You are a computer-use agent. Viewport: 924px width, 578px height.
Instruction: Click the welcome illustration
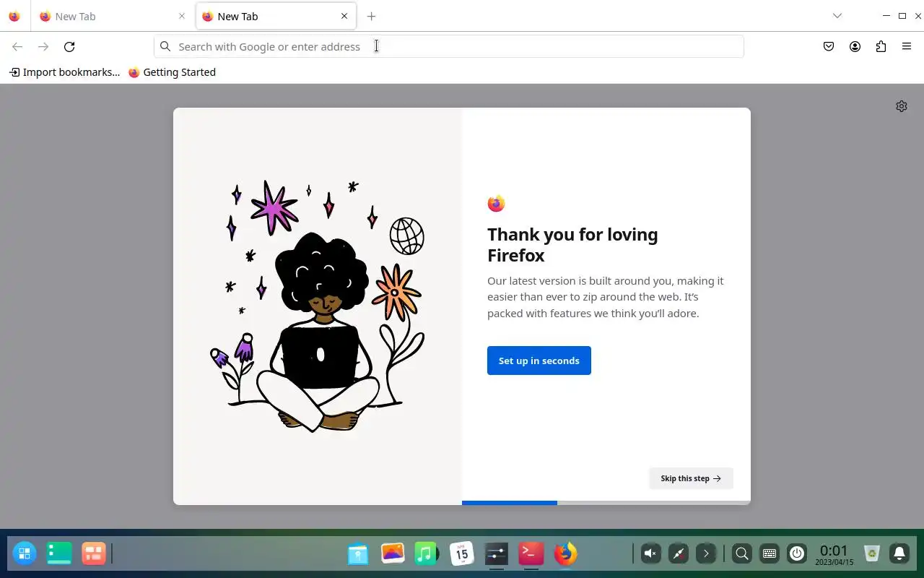(318, 306)
